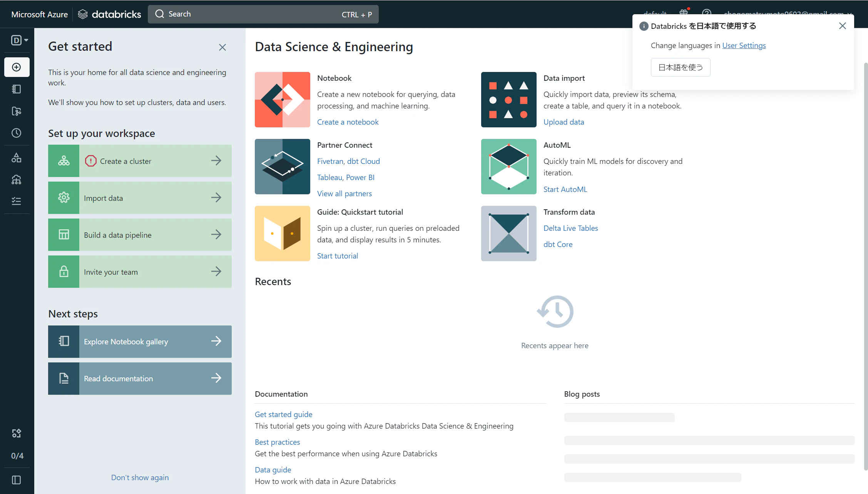Click the Create a notebook link

pyautogui.click(x=348, y=122)
